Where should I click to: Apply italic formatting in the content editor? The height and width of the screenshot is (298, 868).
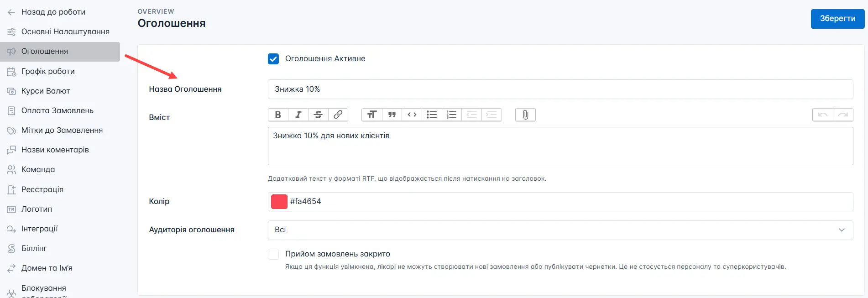(x=298, y=115)
